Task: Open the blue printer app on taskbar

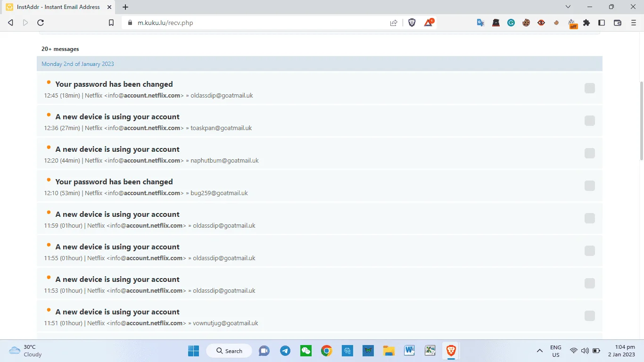Action: coord(347,351)
